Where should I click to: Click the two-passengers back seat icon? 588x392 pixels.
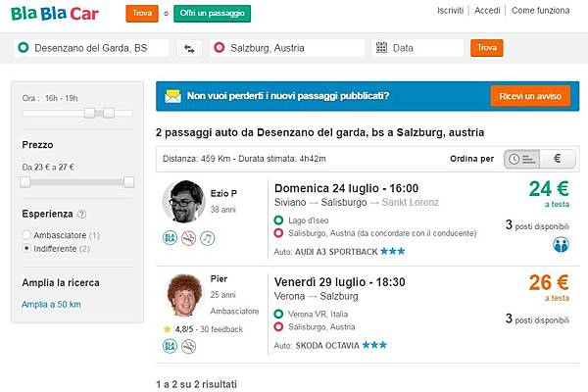click(x=561, y=244)
